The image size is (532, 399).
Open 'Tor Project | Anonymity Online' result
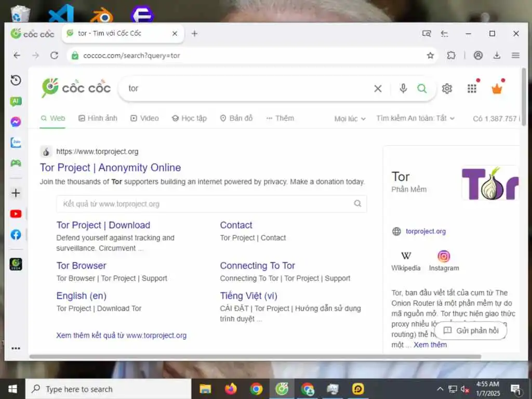pyautogui.click(x=110, y=168)
